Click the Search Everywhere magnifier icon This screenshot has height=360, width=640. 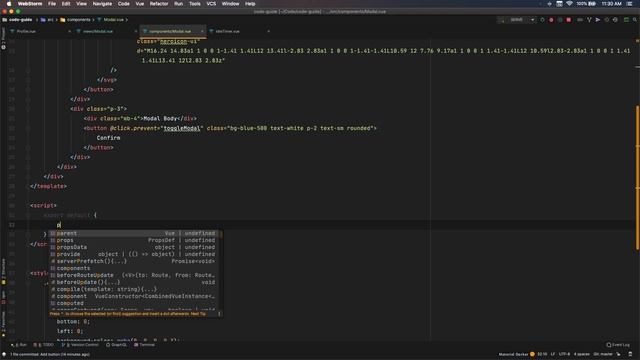coord(635,20)
